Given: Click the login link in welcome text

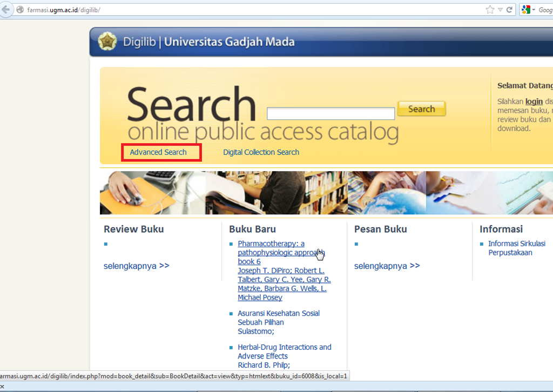Looking at the screenshot, I should click(x=534, y=102).
